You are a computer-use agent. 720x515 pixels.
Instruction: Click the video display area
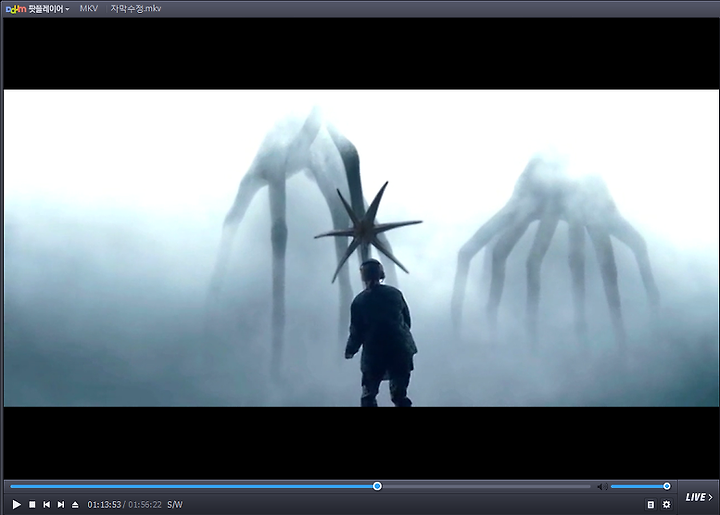tap(361, 248)
